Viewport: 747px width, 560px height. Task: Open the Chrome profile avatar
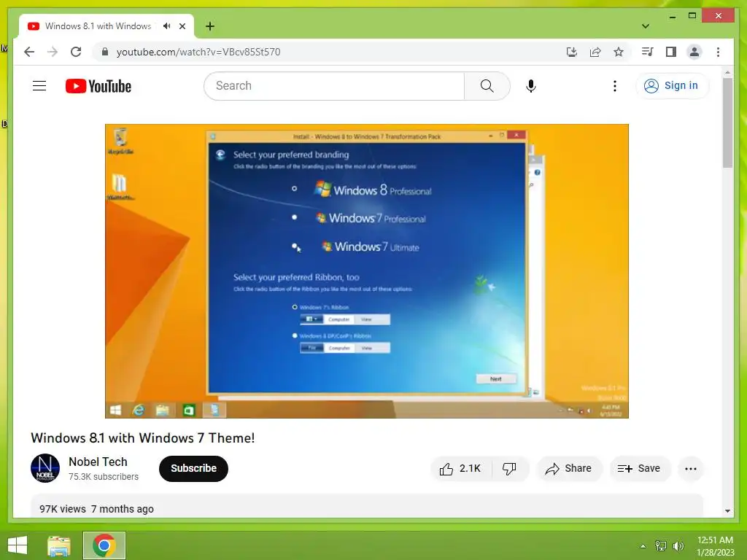[694, 52]
